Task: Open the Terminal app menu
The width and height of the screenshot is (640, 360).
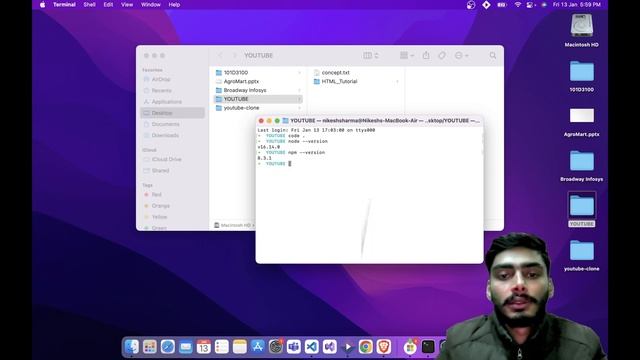Action: (64, 4)
